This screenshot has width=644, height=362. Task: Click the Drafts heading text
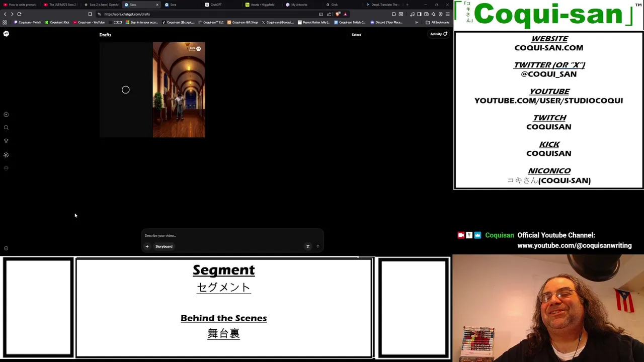(105, 35)
